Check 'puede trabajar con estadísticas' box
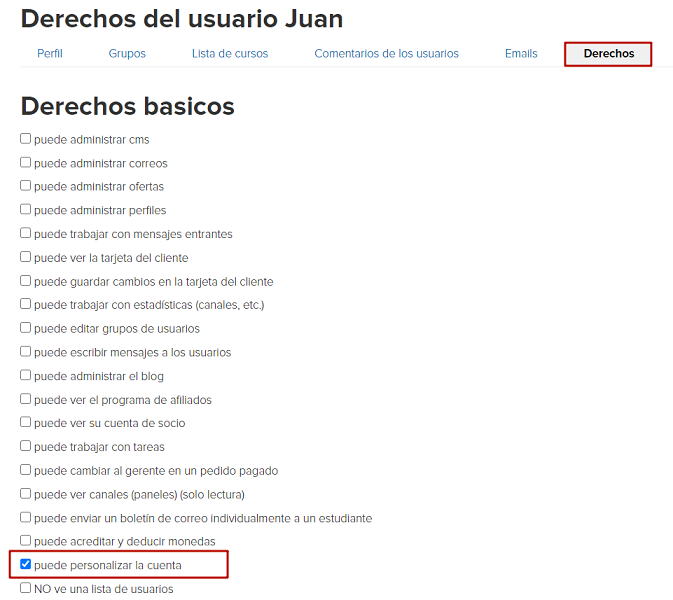 point(26,304)
